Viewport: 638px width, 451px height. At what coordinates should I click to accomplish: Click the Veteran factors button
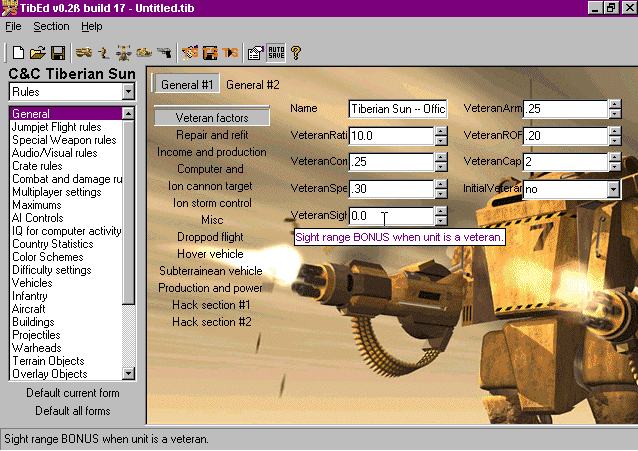212,118
